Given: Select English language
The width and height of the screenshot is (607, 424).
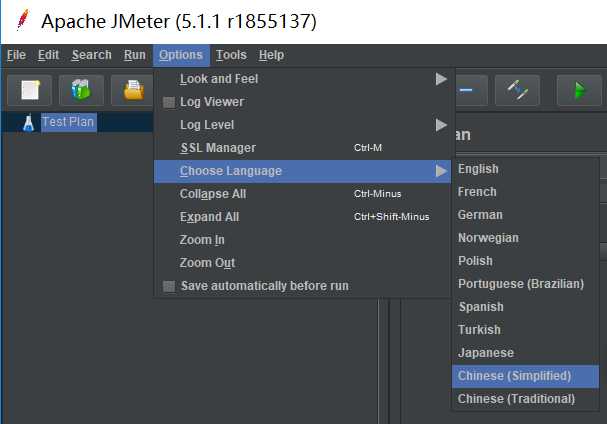Looking at the screenshot, I should click(525, 169).
